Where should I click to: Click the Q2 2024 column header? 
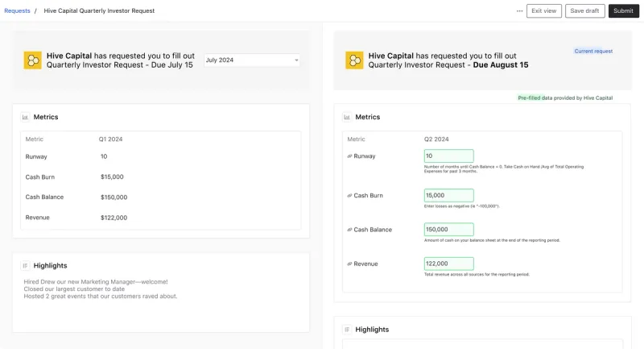pos(436,139)
